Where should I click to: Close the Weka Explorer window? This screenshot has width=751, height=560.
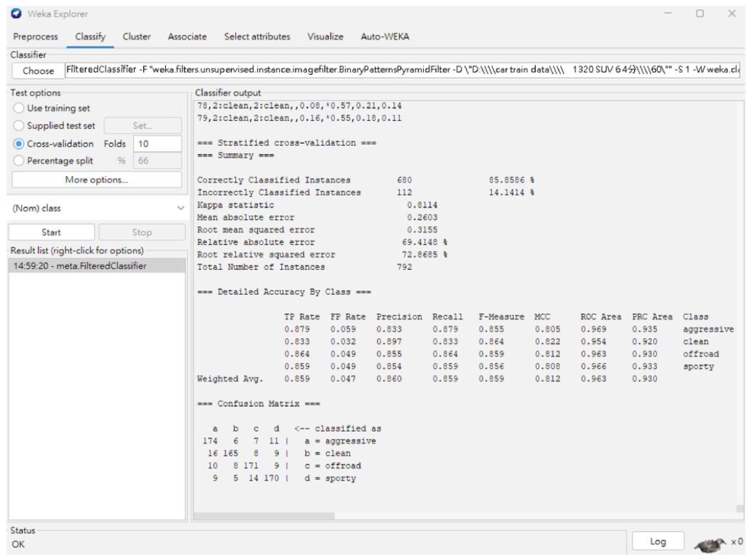(x=732, y=13)
